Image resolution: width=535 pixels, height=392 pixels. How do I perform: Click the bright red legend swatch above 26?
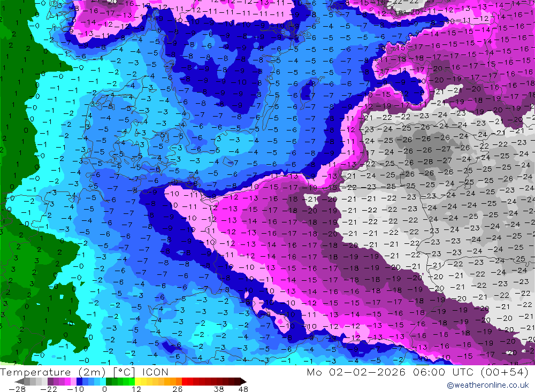pyautogui.click(x=185, y=381)
